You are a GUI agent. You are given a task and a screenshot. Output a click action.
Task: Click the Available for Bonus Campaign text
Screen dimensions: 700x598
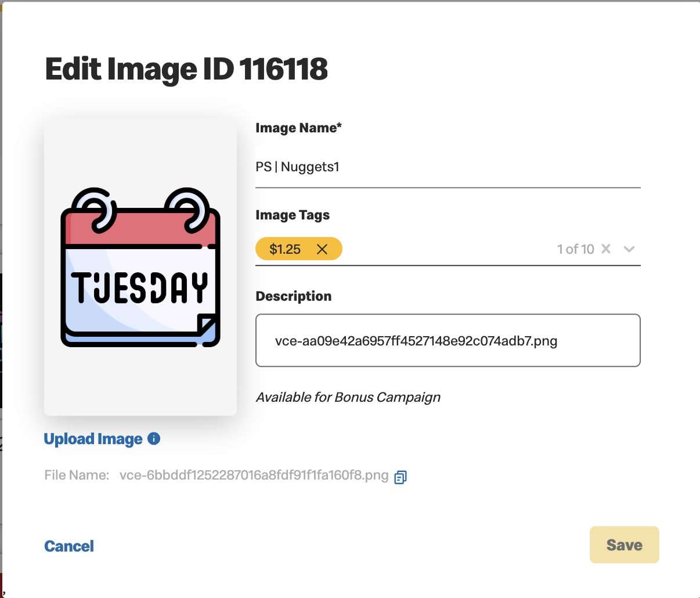coord(348,397)
